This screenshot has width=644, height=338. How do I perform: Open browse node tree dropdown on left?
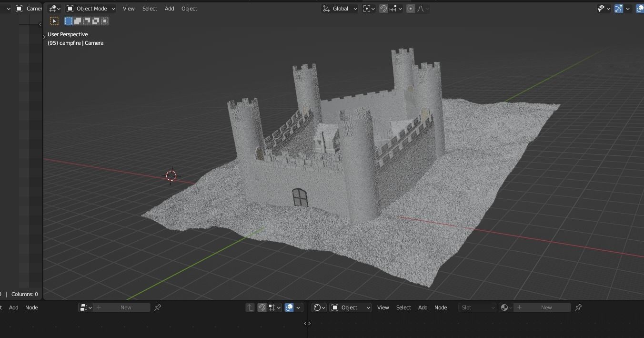86,307
